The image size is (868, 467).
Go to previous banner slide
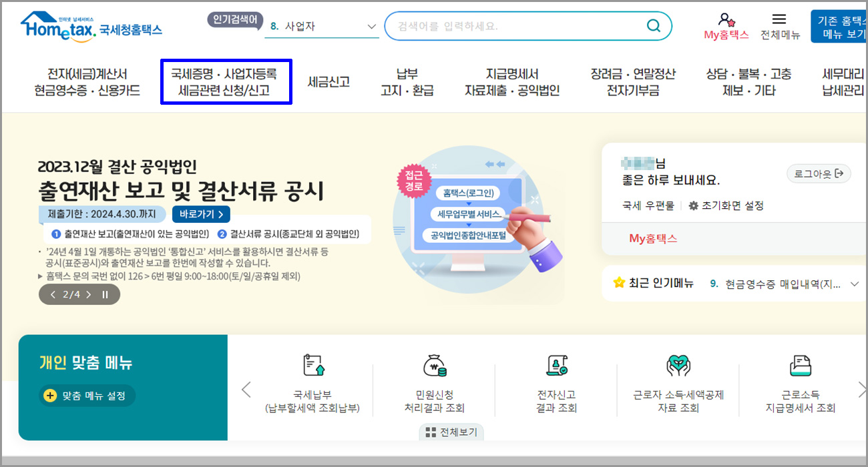(53, 294)
